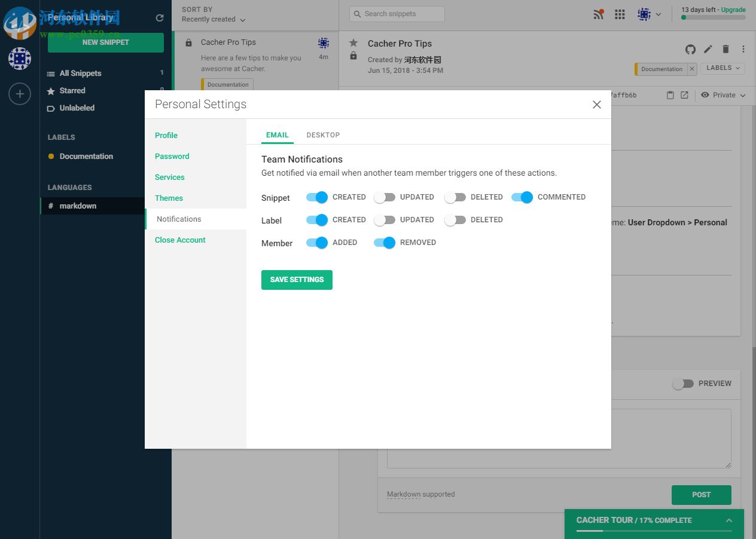Image resolution: width=756 pixels, height=539 pixels.
Task: Star the Cacher Pro Tips snippet
Action: [353, 43]
